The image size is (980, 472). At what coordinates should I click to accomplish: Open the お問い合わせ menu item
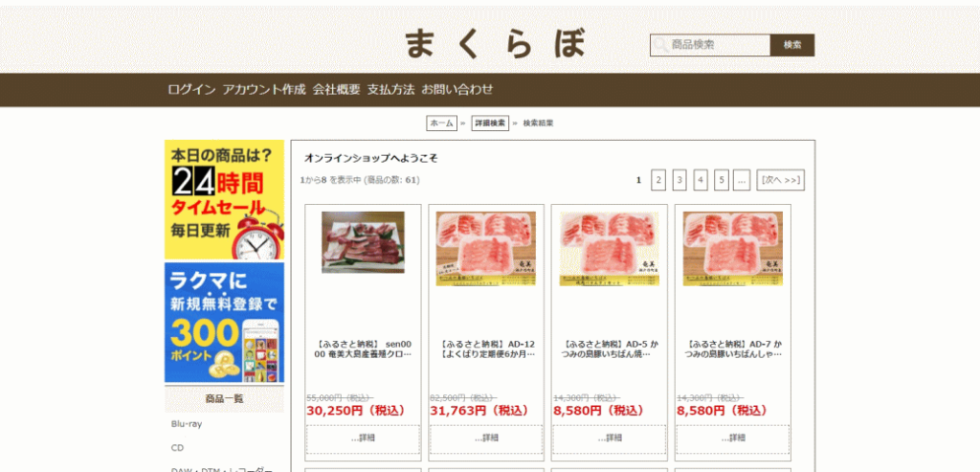pyautogui.click(x=457, y=89)
